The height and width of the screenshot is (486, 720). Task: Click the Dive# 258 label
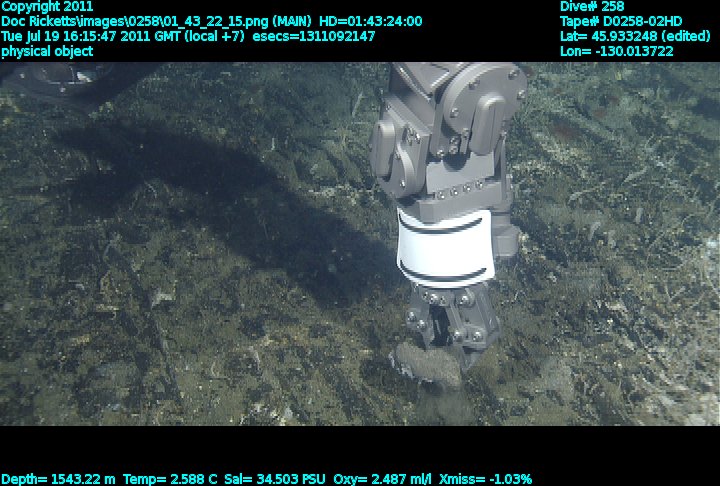click(592, 6)
